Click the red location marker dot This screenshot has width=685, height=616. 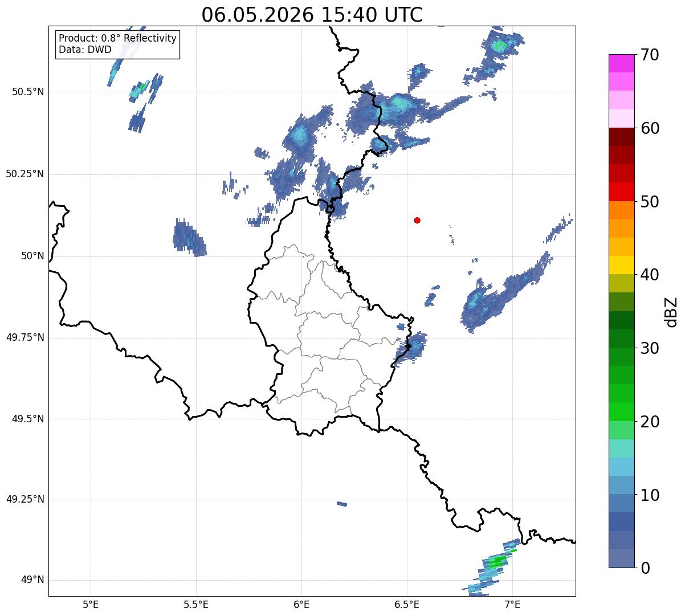coord(417,220)
